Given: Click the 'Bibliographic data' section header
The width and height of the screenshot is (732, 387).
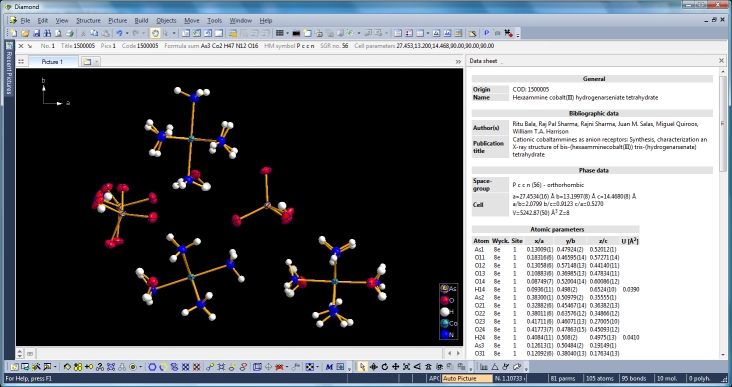Looking at the screenshot, I should 592,113.
